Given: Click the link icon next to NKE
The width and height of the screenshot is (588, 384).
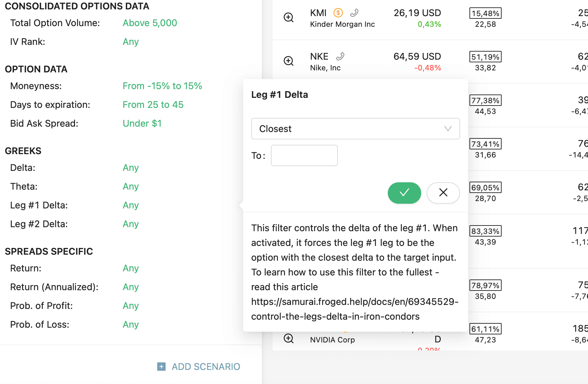Looking at the screenshot, I should pos(340,56).
